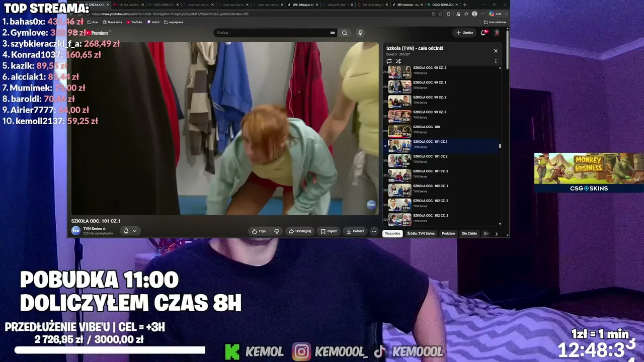Open playlist options three-dot menu

tap(496, 61)
